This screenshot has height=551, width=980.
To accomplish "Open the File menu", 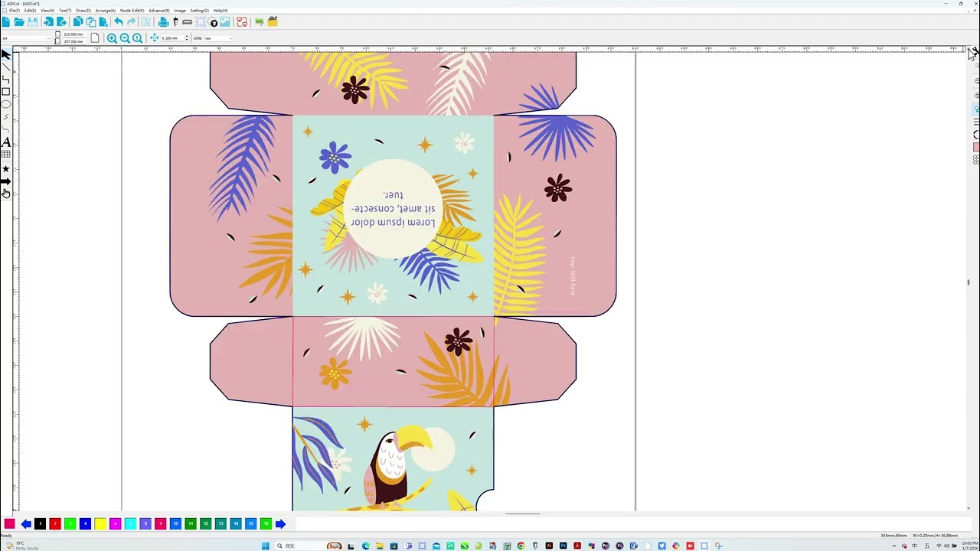I will 14,11.
